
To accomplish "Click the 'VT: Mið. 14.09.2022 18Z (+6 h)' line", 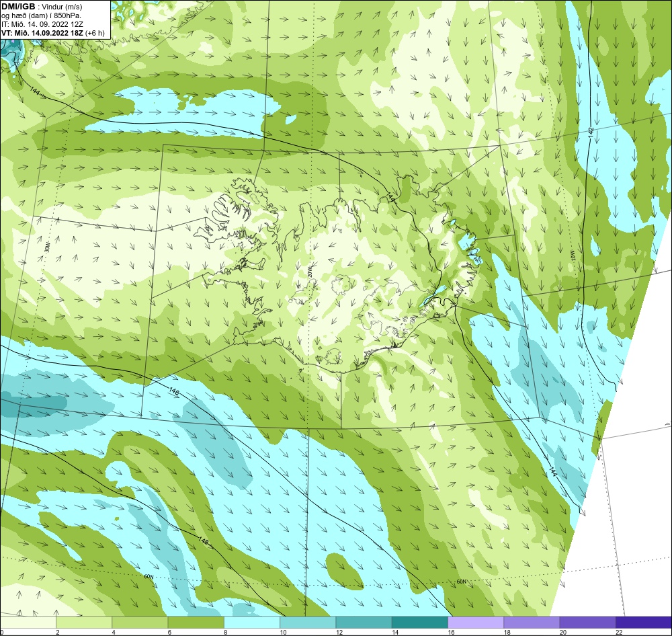I will click(x=53, y=33).
